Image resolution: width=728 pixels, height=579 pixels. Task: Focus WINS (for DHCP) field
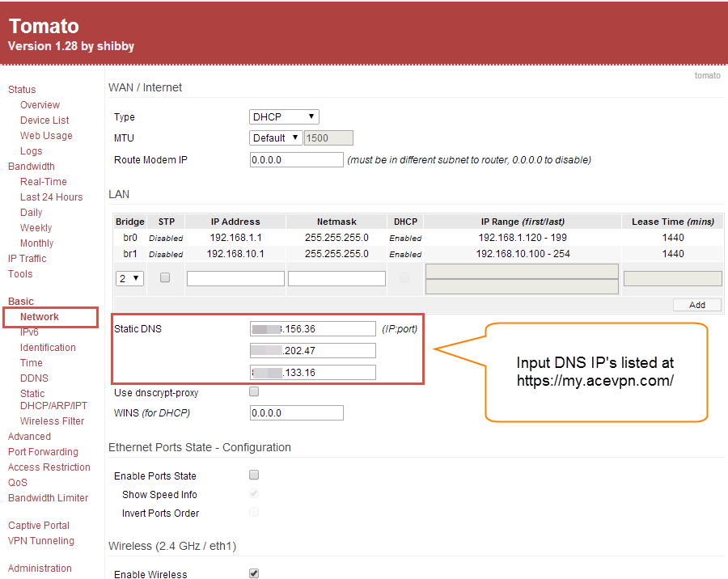[297, 412]
